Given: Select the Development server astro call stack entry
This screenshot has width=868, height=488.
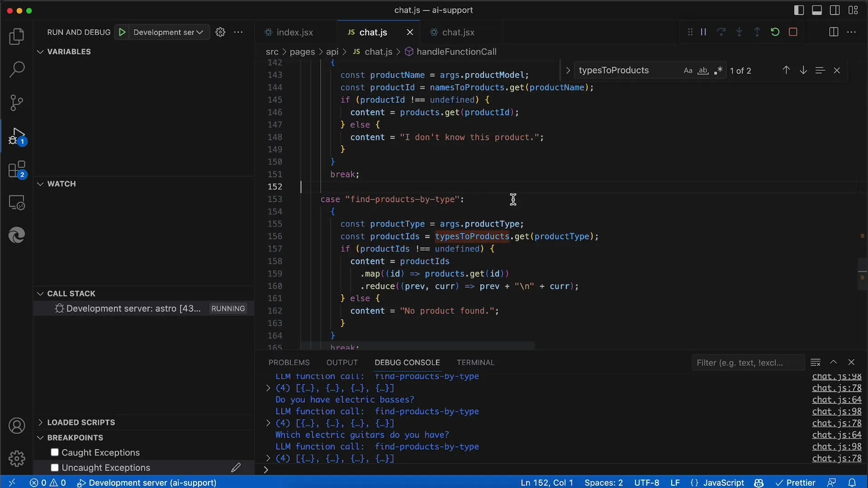Looking at the screenshot, I should click(x=144, y=309).
